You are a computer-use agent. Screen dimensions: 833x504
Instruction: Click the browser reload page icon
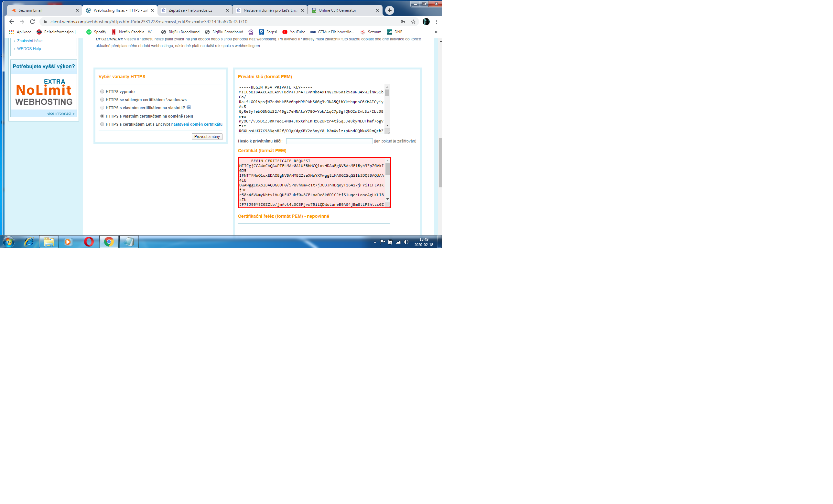[32, 22]
